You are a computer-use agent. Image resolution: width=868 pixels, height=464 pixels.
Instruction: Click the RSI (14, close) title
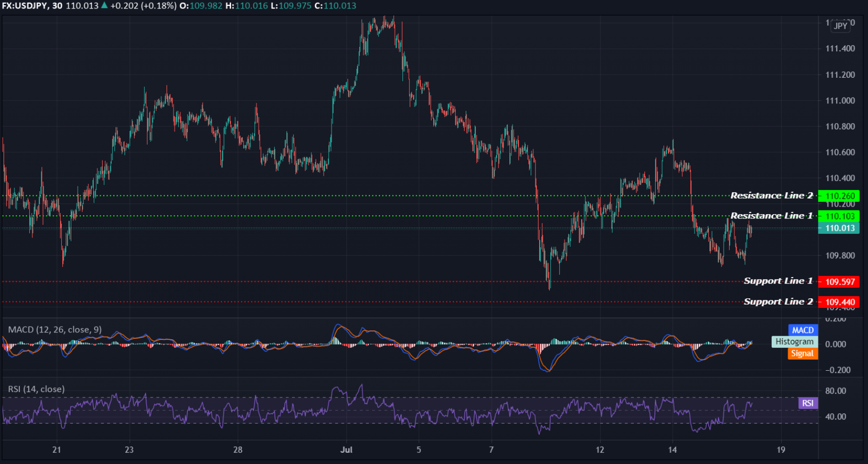pos(36,389)
